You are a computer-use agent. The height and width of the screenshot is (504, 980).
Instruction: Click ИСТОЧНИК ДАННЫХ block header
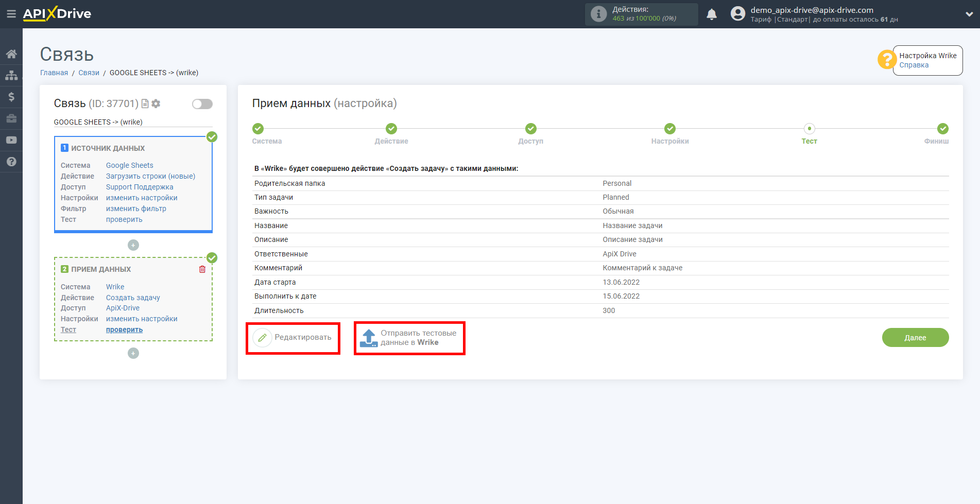[x=108, y=148]
